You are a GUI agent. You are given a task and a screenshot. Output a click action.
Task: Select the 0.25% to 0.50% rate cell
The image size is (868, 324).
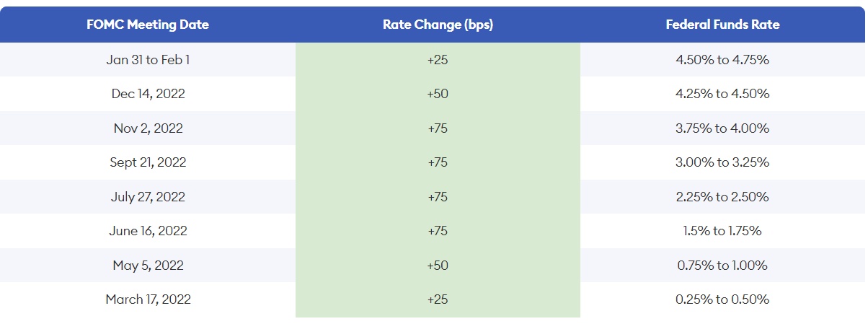pos(722,299)
